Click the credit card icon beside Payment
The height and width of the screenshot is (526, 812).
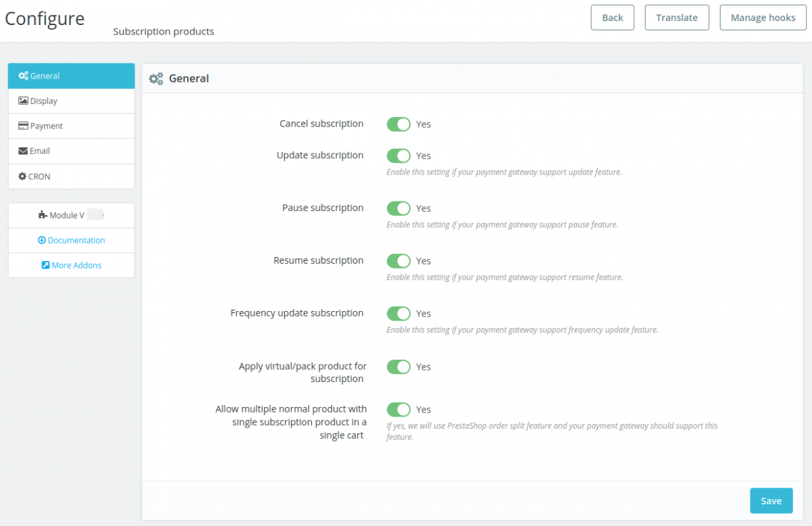[23, 126]
